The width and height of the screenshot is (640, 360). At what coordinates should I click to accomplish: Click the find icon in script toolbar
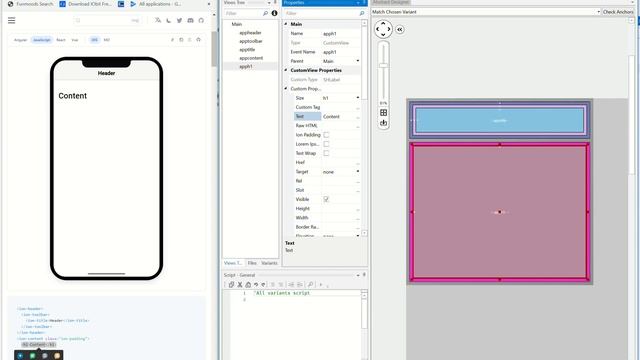tap(310, 284)
